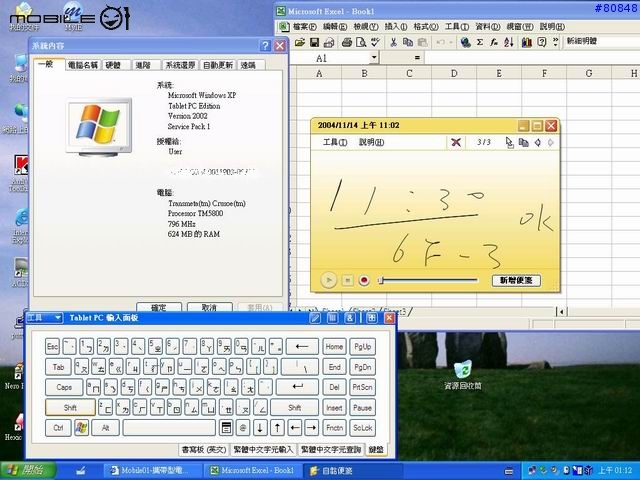The height and width of the screenshot is (480, 640).
Task: Click the 確定 button in System Properties
Action: [x=159, y=307]
